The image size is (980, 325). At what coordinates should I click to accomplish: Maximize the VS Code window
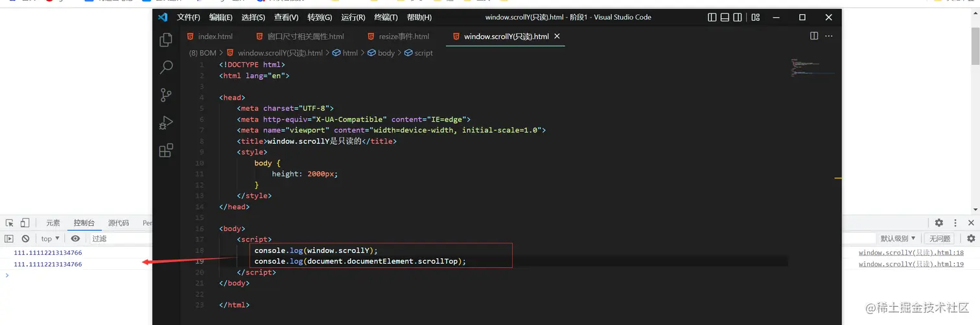(802, 18)
